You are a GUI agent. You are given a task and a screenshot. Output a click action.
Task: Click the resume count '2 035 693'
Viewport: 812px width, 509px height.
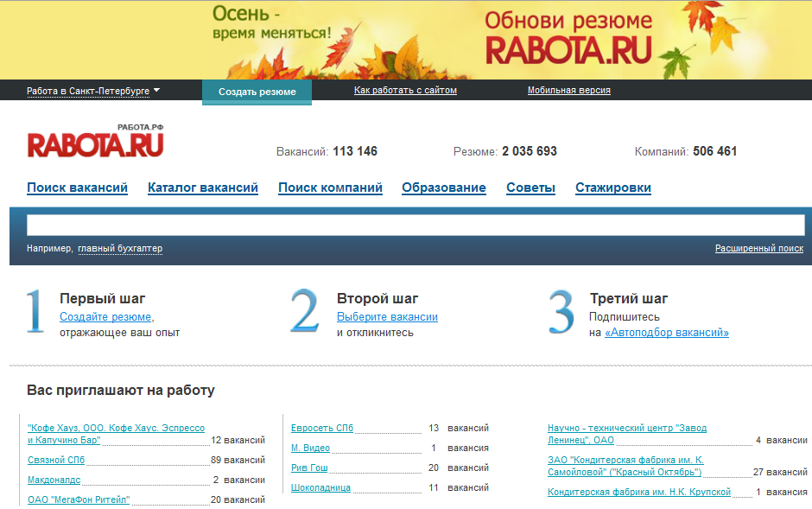tap(530, 151)
